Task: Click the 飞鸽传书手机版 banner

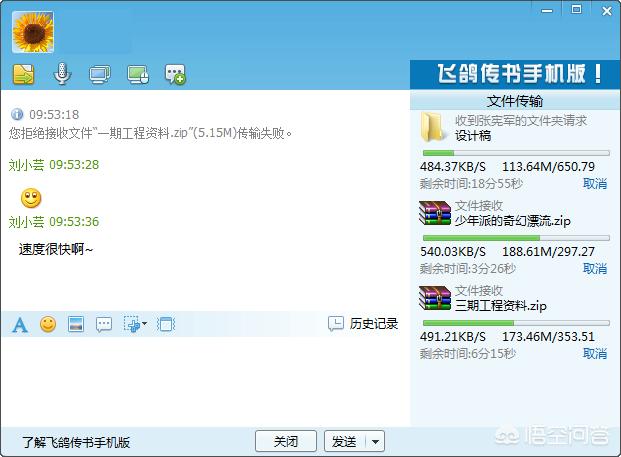Action: (x=515, y=74)
